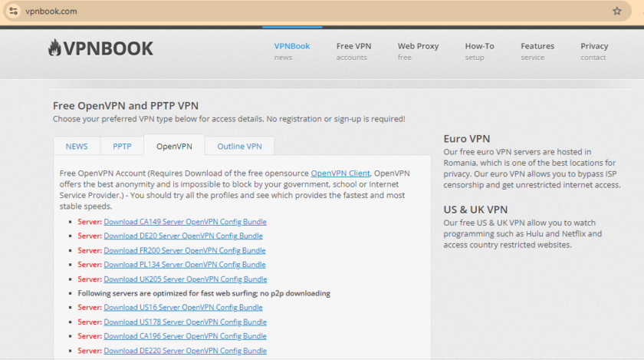
Task: Download UK205 Server OpenVPN Config Bundle
Action: pyautogui.click(x=185, y=279)
